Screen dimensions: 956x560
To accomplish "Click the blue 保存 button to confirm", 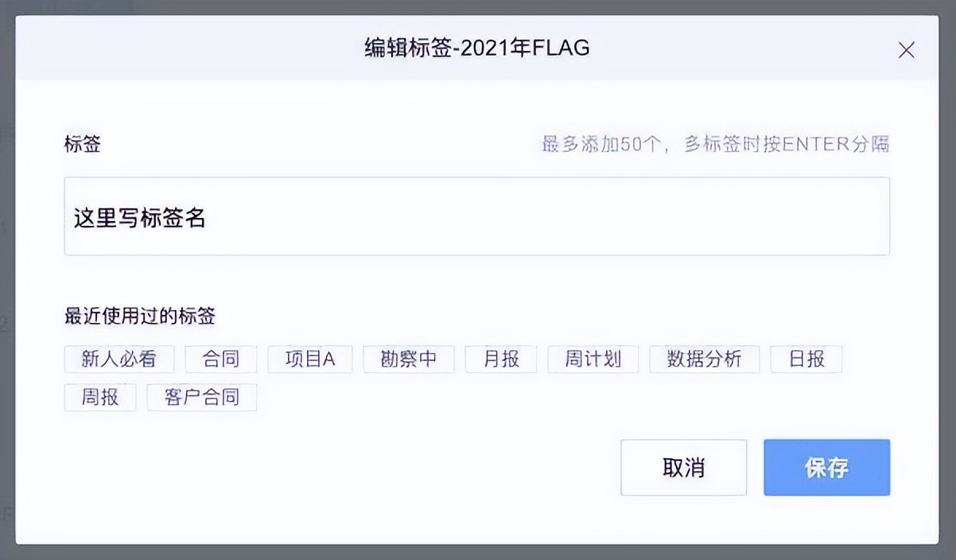I will pyautogui.click(x=826, y=467).
